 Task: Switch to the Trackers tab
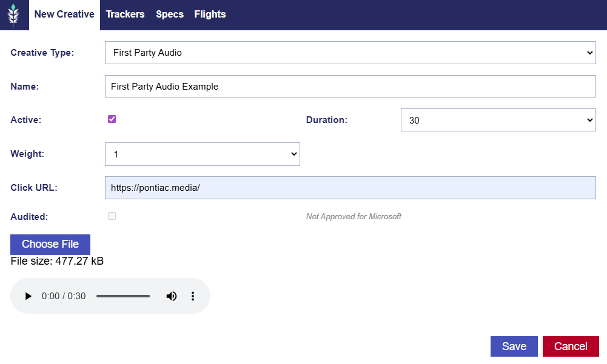point(125,15)
